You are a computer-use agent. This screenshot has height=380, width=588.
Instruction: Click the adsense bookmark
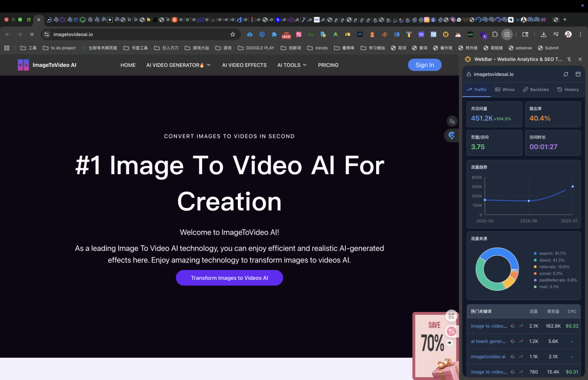coord(520,48)
